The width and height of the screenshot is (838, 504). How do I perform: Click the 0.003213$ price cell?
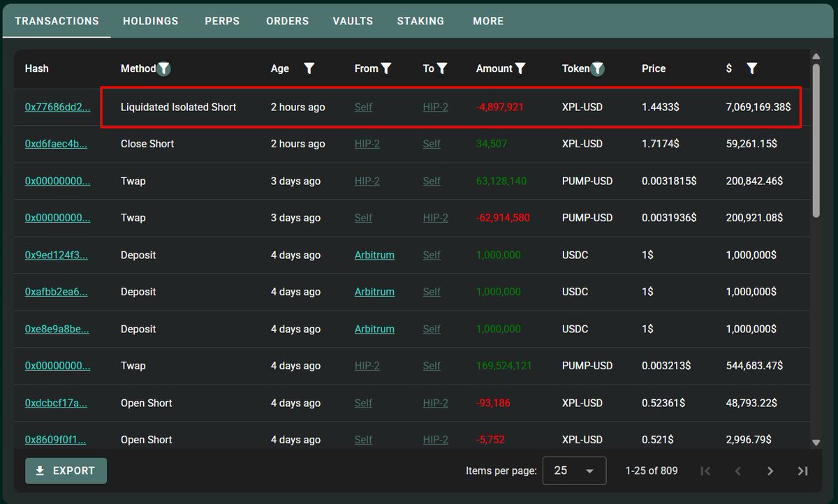point(666,366)
